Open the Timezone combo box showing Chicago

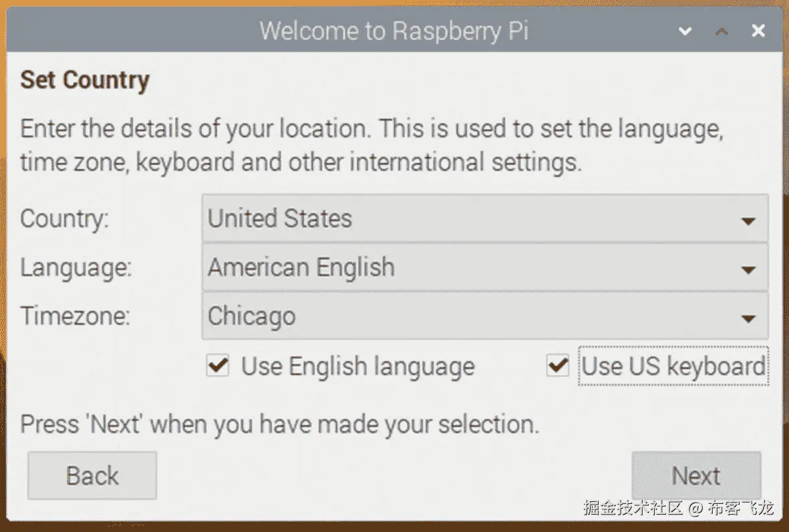pos(468,316)
